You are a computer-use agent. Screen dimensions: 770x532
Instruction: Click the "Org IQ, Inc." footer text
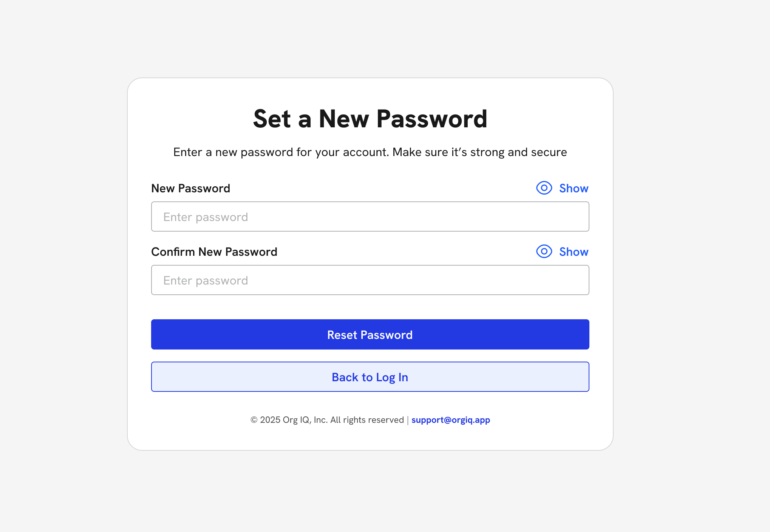(305, 420)
